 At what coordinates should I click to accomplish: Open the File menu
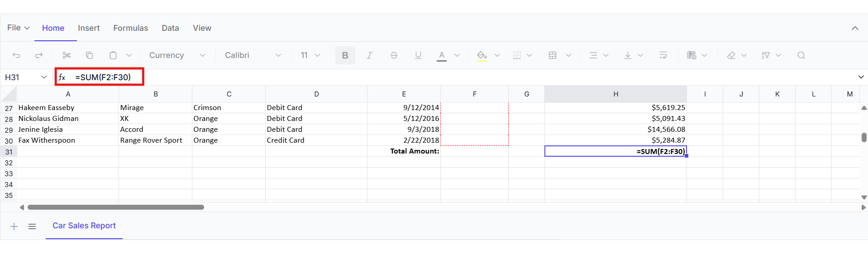click(19, 28)
